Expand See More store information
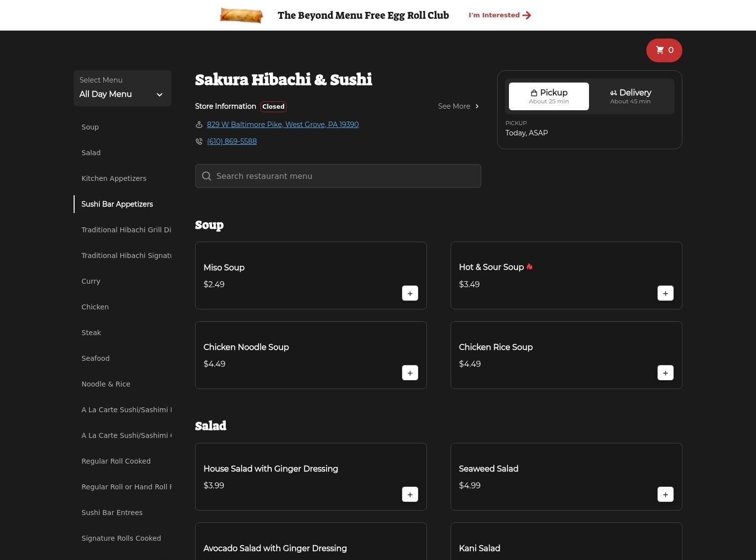This screenshot has height=560, width=756. click(458, 106)
